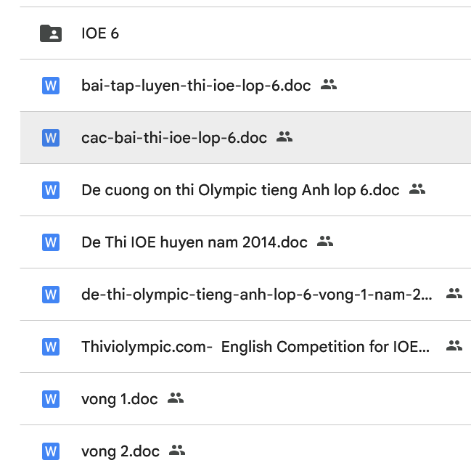Click Word icon for vong 1.doc

coord(50,399)
